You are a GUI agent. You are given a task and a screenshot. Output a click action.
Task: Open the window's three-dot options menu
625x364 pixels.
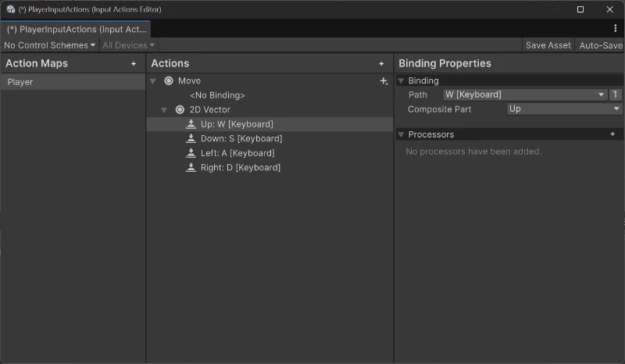click(616, 28)
